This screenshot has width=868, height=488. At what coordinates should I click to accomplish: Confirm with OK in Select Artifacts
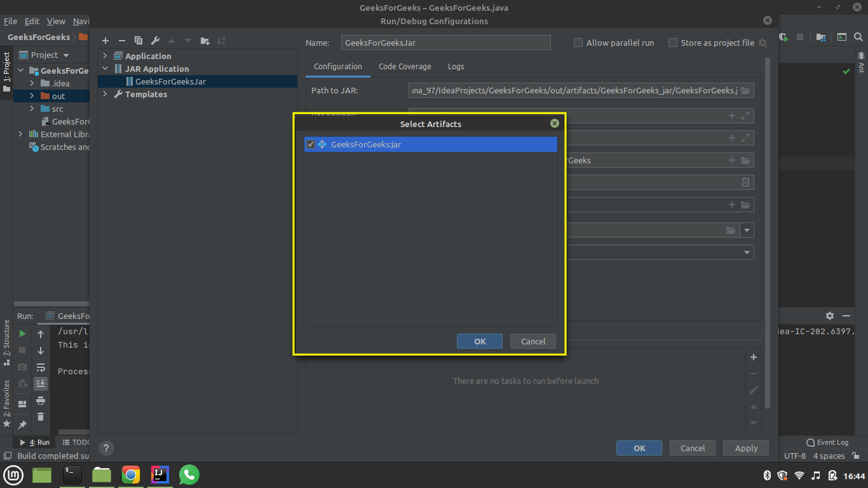480,341
